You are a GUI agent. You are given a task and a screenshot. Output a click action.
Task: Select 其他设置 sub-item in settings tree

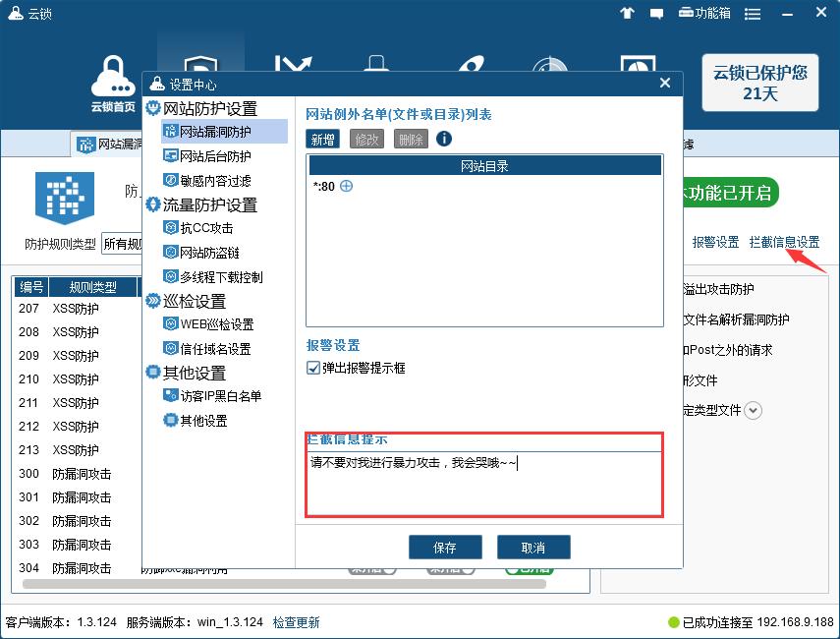196,421
